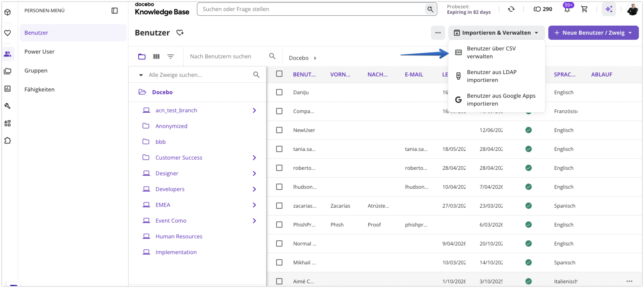Collapse the Personen-Menü sidebar panel icon
644x288 pixels.
114,10
